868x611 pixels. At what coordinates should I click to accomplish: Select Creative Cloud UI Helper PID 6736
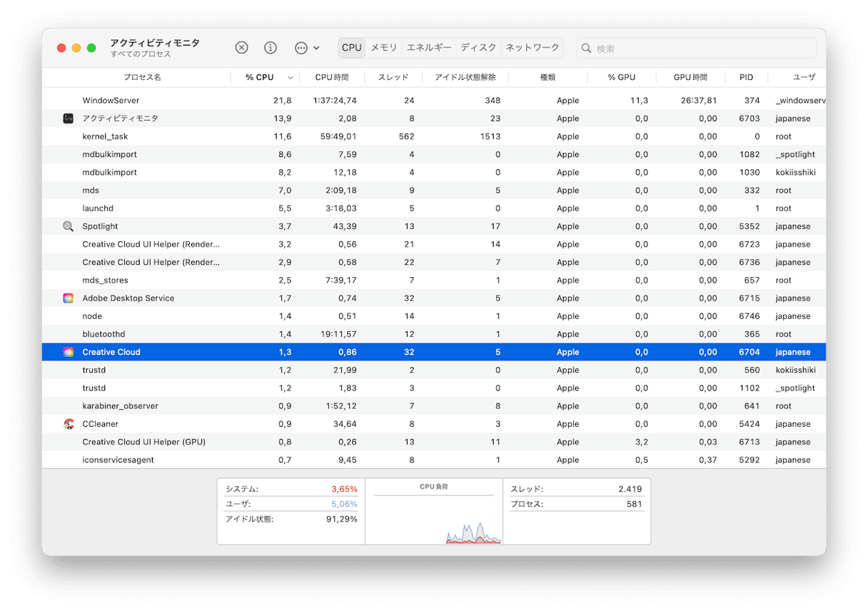pos(434,262)
